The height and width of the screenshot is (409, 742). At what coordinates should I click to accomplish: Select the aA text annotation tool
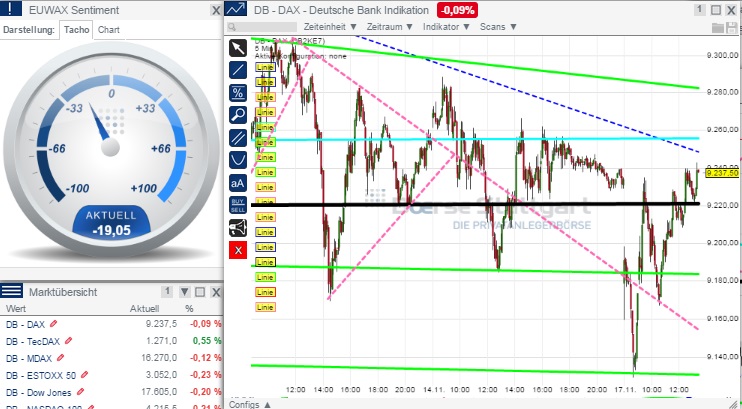click(x=238, y=183)
